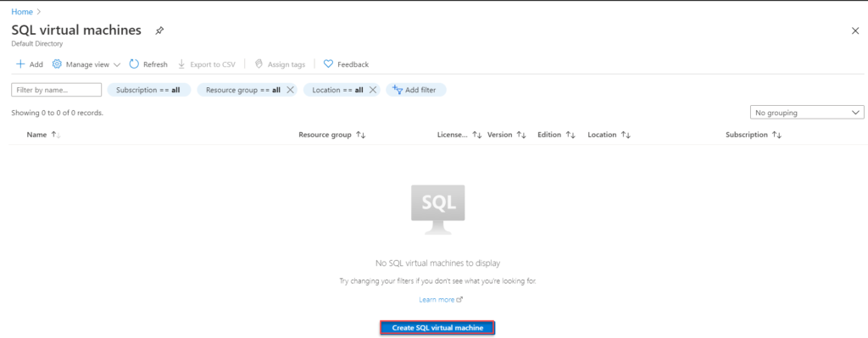This screenshot has width=868, height=338.
Task: Remove the Location filter
Action: (373, 90)
